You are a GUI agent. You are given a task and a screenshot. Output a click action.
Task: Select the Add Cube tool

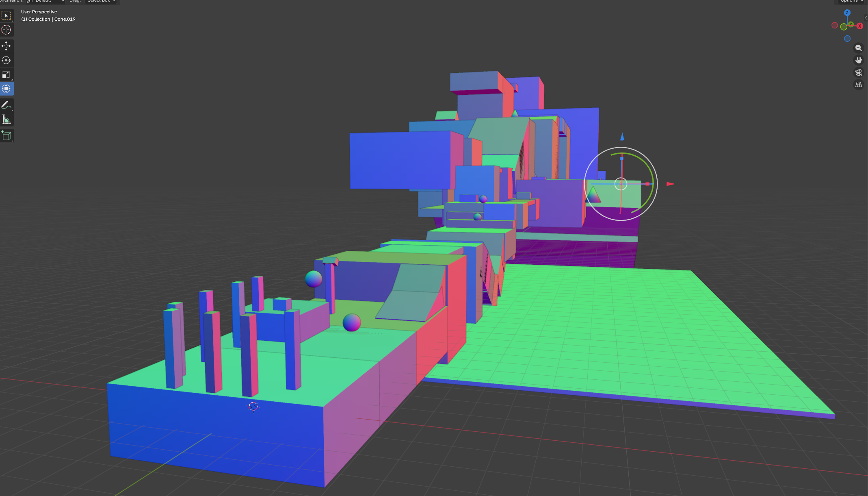click(6, 135)
